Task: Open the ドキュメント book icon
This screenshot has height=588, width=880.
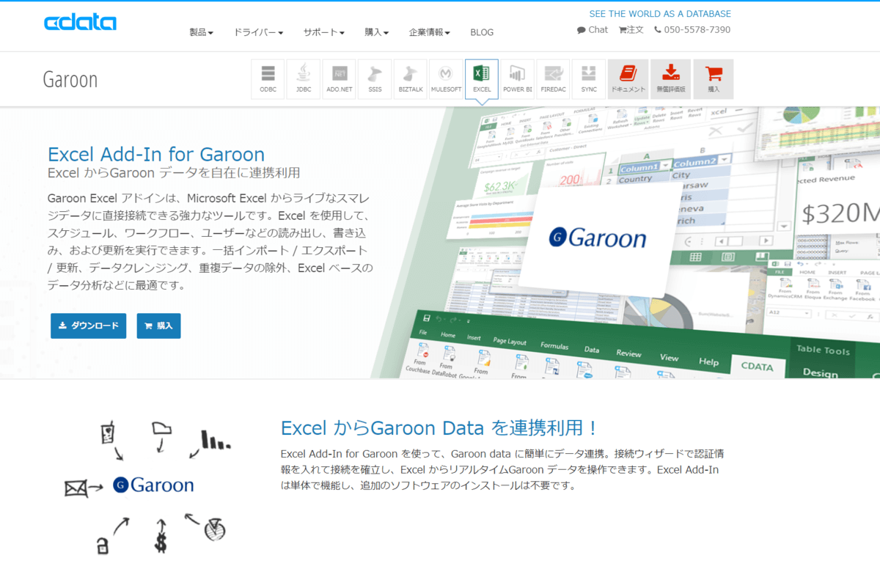Action: [628, 79]
